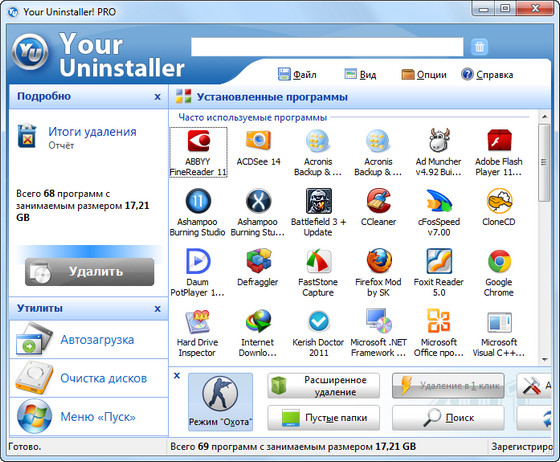Select the Google Chrome program icon
Image resolution: width=560 pixels, height=462 pixels.
tap(499, 261)
